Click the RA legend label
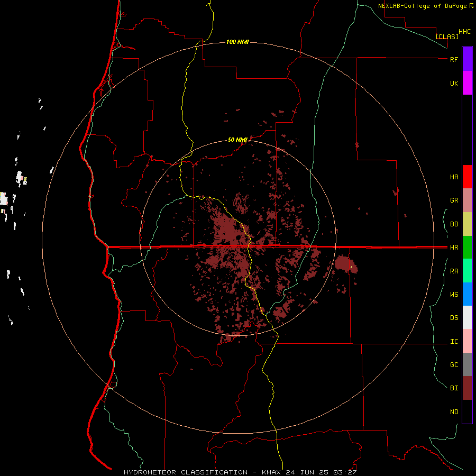Screen dimensions: 476x476 (x=454, y=271)
